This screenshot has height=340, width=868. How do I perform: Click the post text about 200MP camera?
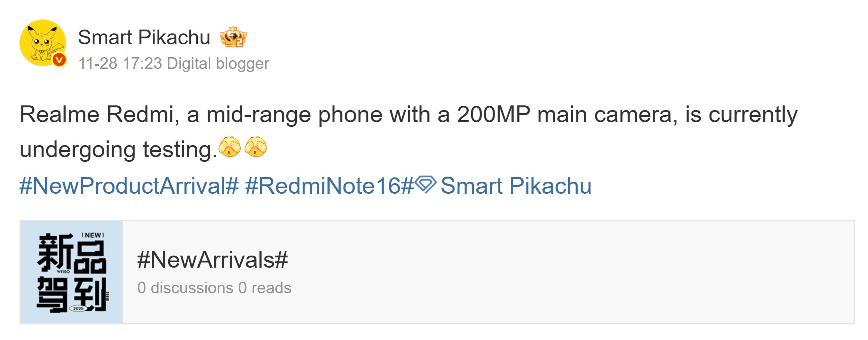point(408,115)
